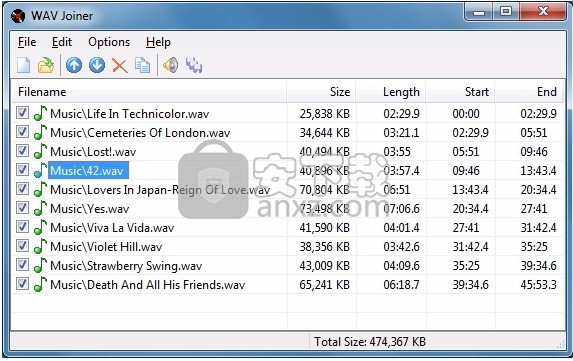Close the WAV Joiner window
This screenshot has width=573, height=361.
pos(543,12)
